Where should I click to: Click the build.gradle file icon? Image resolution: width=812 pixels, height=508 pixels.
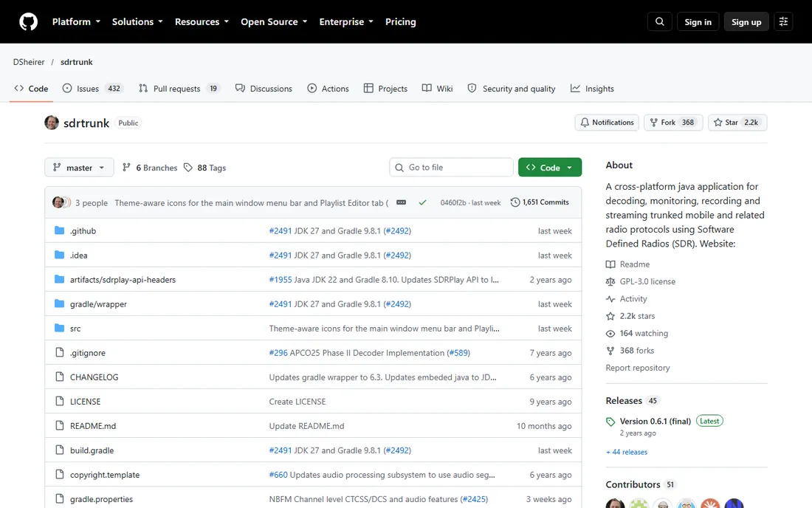pyautogui.click(x=60, y=450)
